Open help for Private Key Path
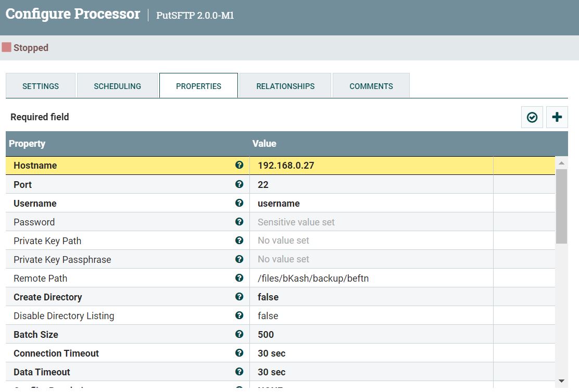 [x=239, y=240]
